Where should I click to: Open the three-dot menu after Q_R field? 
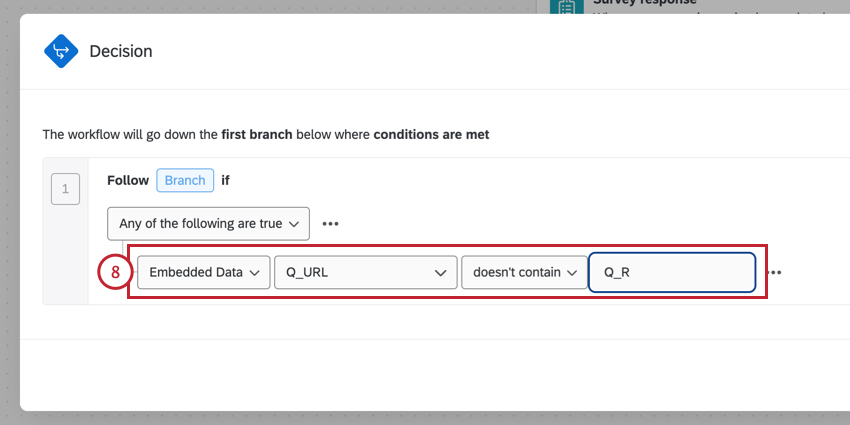click(774, 272)
